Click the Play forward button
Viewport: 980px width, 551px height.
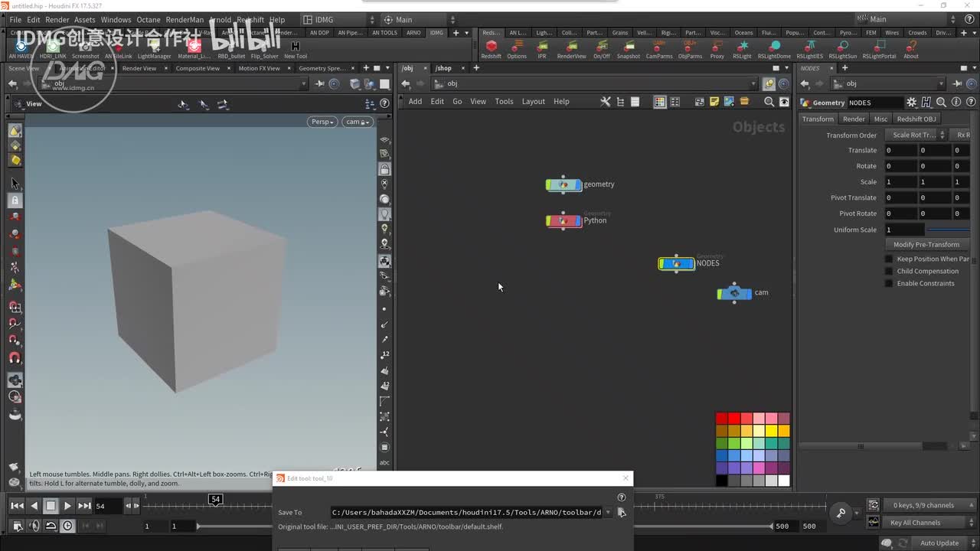coord(67,506)
